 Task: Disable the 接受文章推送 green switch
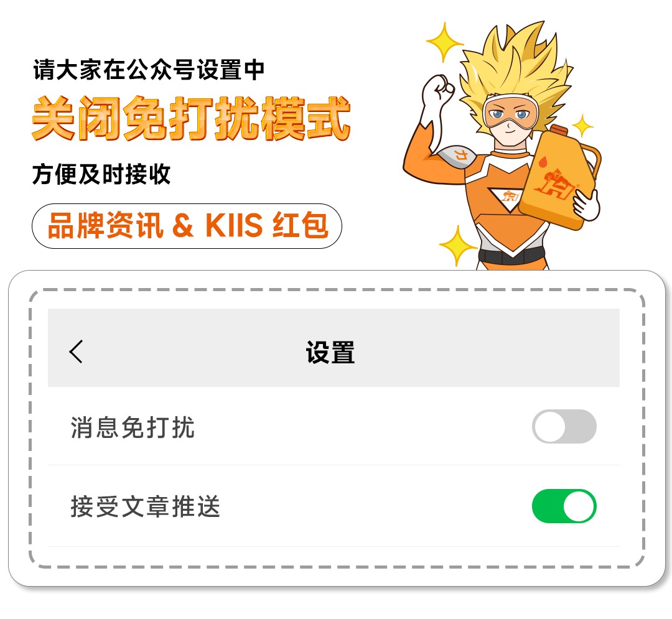564,506
